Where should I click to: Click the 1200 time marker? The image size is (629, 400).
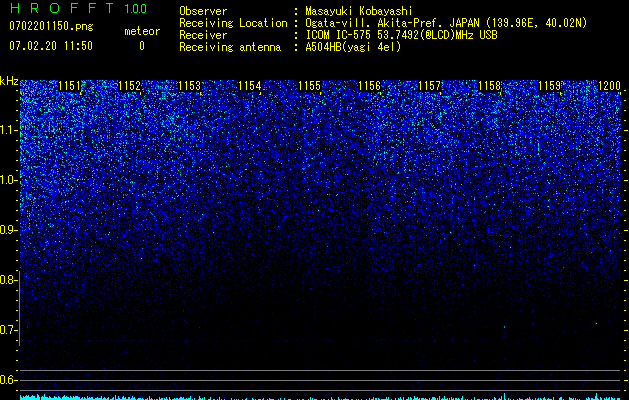(x=609, y=86)
